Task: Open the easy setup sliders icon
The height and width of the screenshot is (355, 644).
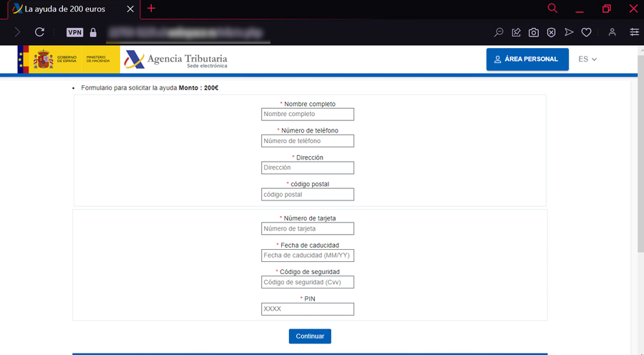Action: coord(634,32)
